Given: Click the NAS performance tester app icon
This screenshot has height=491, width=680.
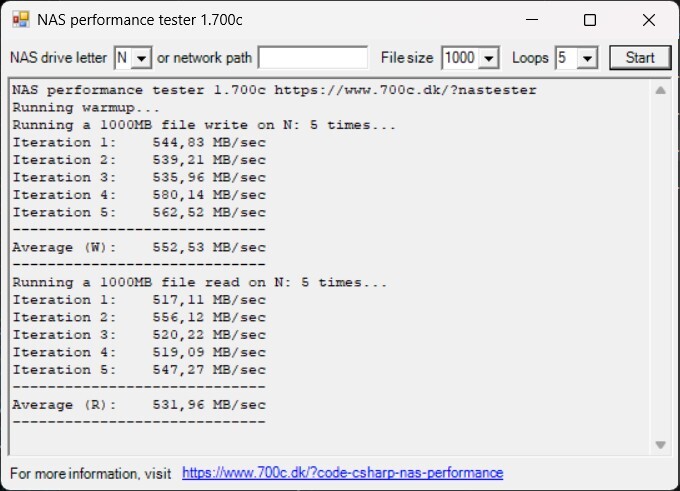Looking at the screenshot, I should tap(20, 19).
